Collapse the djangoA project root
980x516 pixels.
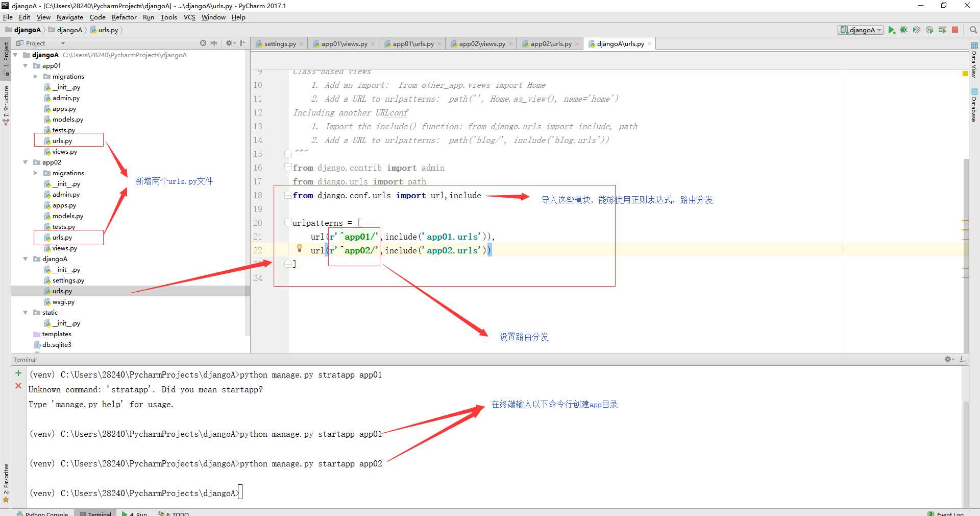[15, 55]
